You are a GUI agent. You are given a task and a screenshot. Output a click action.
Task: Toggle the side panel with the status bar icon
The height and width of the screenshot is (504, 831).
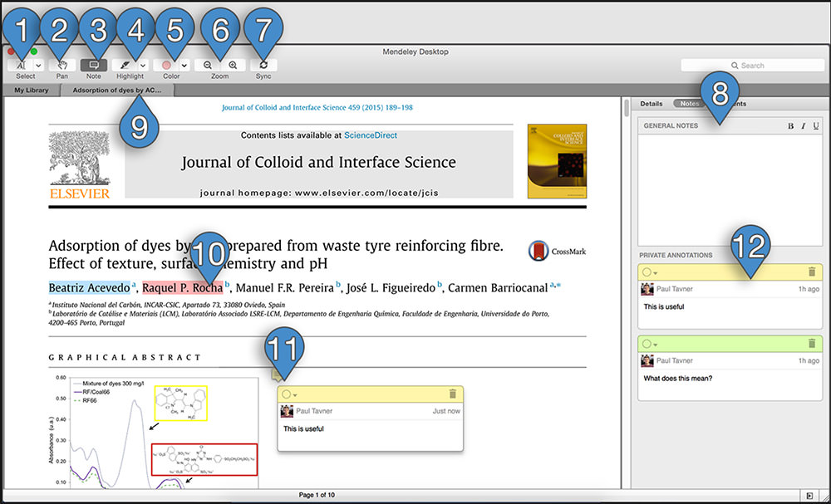(x=809, y=496)
